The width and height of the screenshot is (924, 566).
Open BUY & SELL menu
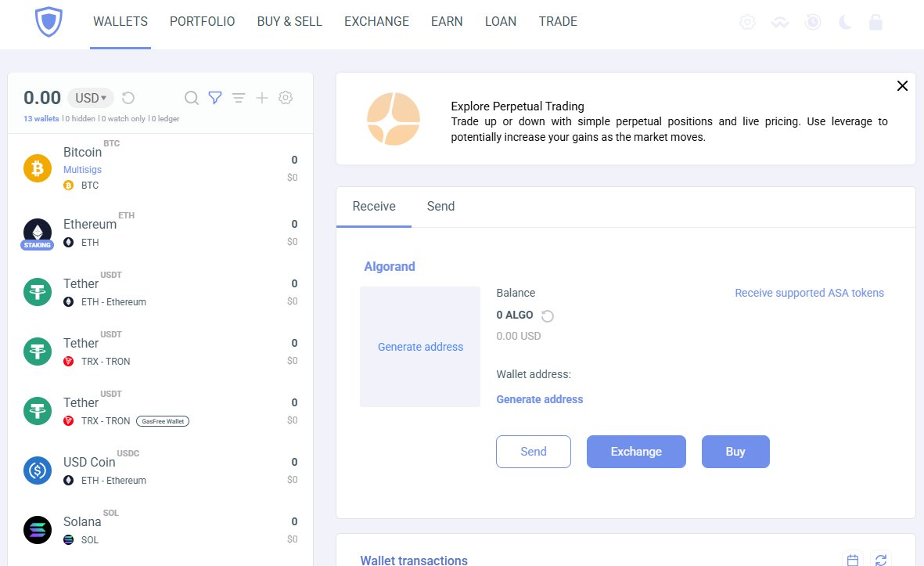(x=289, y=22)
